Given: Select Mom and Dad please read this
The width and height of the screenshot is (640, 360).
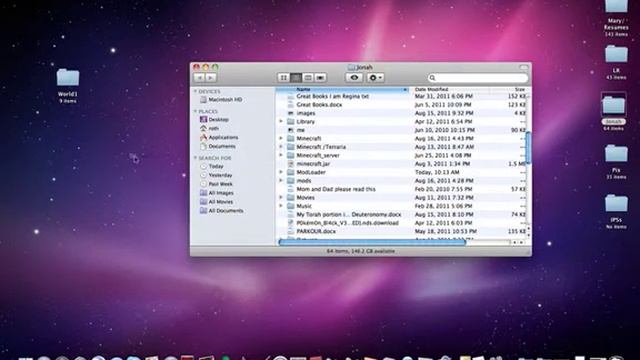Looking at the screenshot, I should [401, 189].
